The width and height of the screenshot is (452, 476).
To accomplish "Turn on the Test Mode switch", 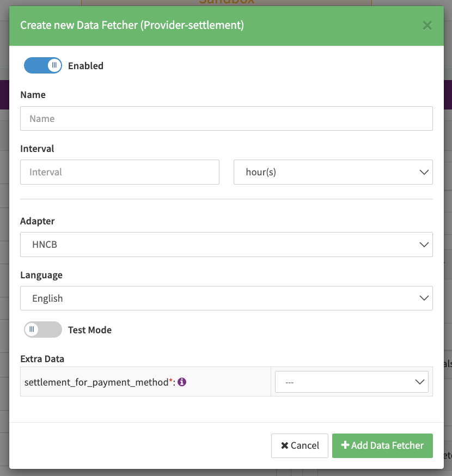I will click(43, 329).
